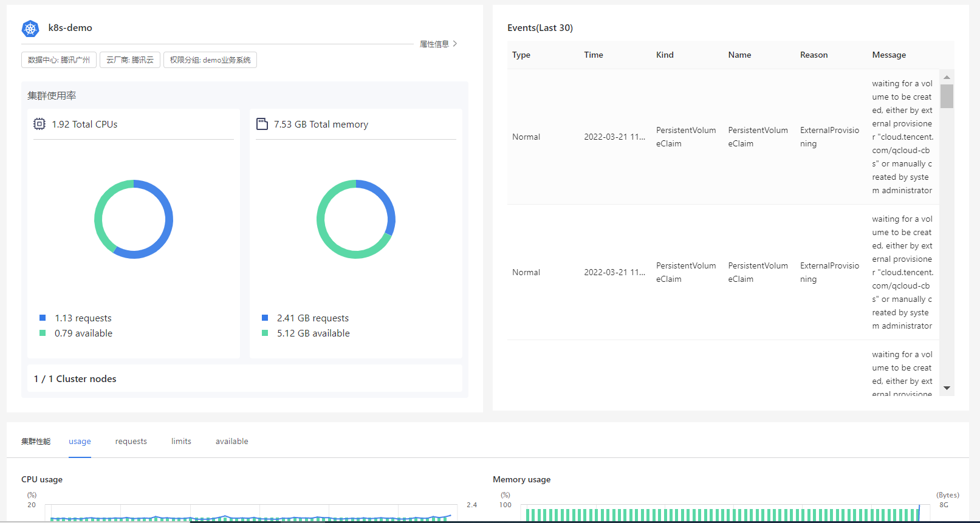Click the 5.12 GB available legend text
This screenshot has width=980, height=523.
point(314,333)
